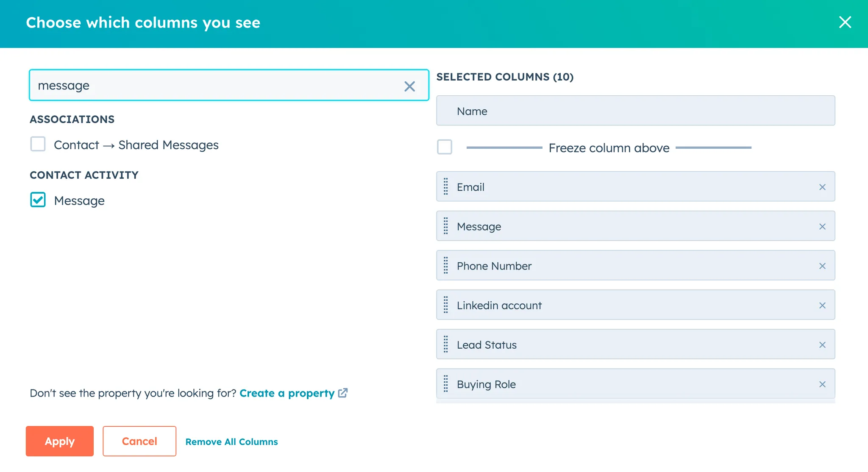
Task: Click drag handle beside Phone Number
Action: click(x=446, y=266)
